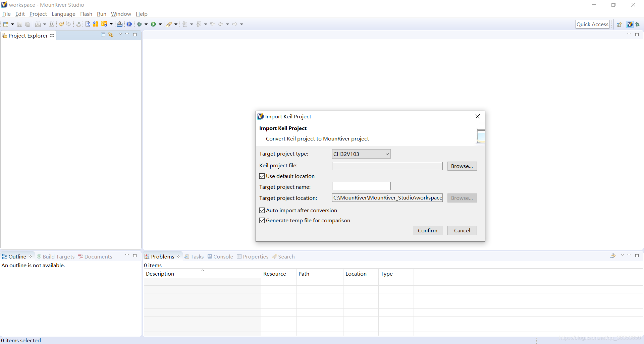Screen dimensions: 644x344
Task: Expand the code settings dropdown arrow
Action: click(111, 24)
